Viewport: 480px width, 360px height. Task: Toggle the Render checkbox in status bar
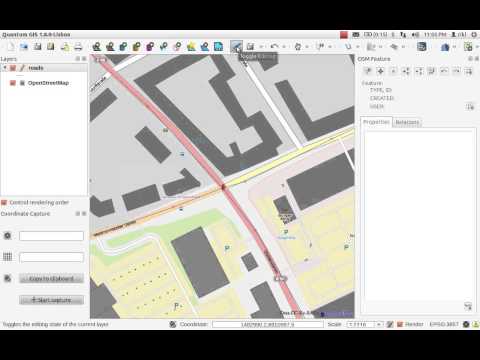[x=400, y=324]
